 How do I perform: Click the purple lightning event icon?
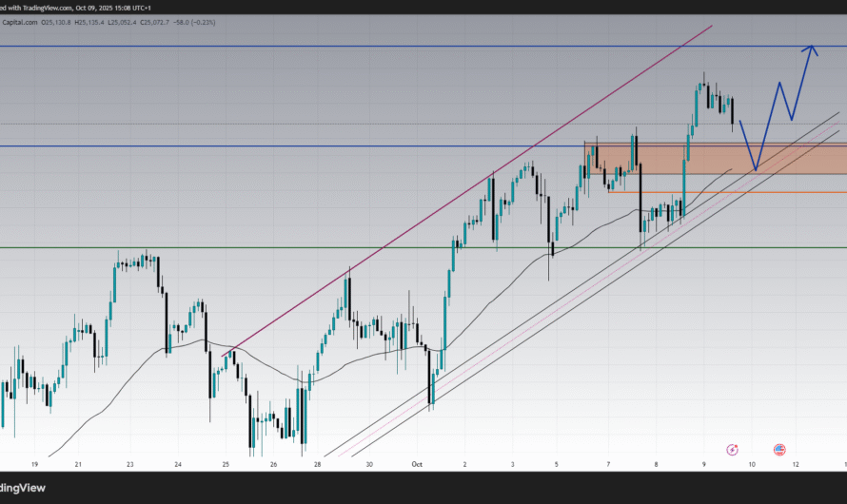tap(732, 450)
